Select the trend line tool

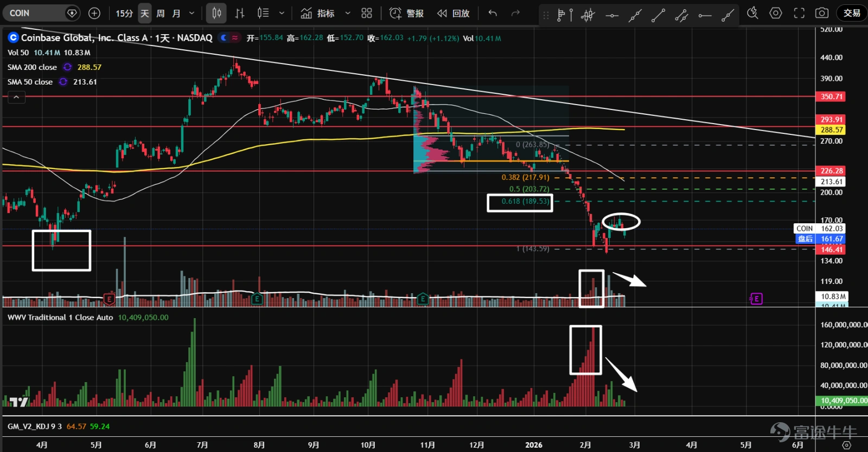coord(658,16)
